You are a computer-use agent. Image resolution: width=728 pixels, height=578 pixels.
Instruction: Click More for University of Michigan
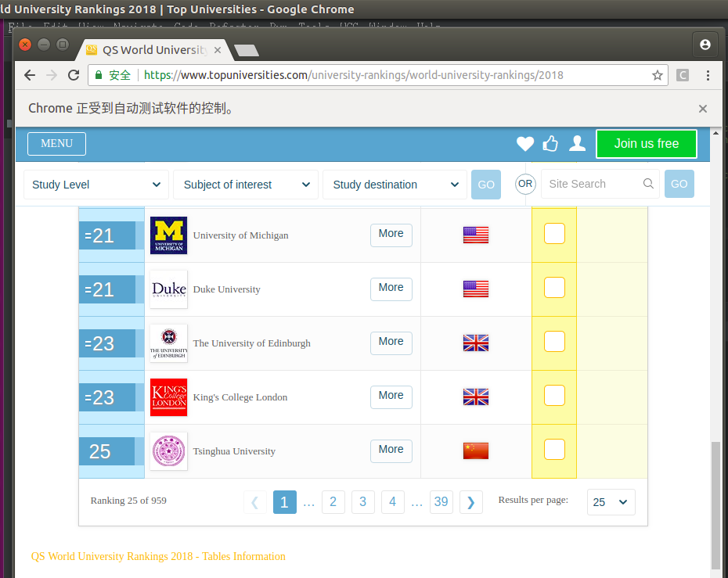[x=391, y=235]
